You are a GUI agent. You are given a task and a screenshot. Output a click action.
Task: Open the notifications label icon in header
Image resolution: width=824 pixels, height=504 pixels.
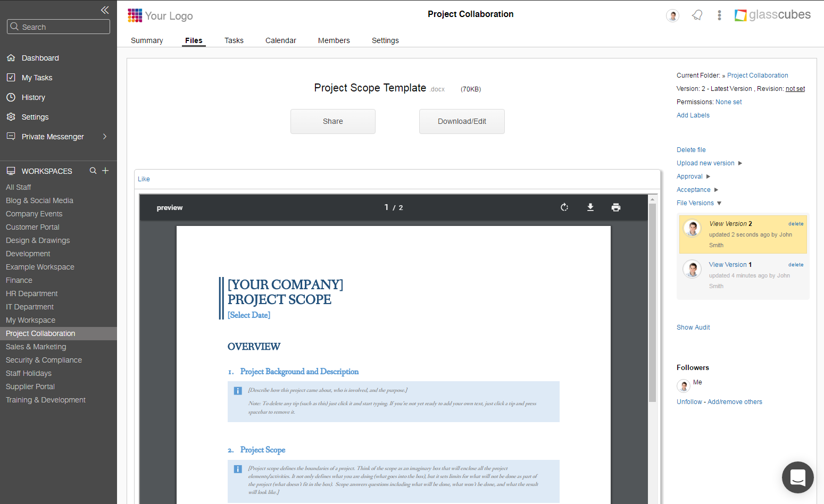[x=697, y=15]
